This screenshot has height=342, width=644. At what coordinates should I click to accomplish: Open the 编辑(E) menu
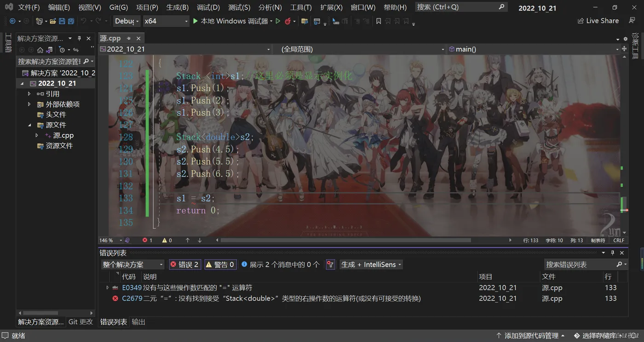(x=59, y=7)
